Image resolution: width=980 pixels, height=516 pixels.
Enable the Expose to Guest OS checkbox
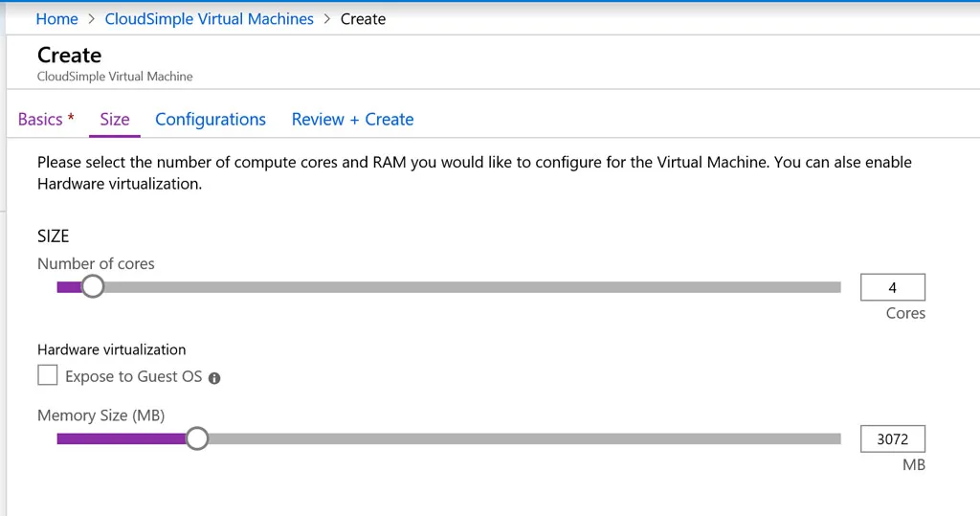point(48,375)
